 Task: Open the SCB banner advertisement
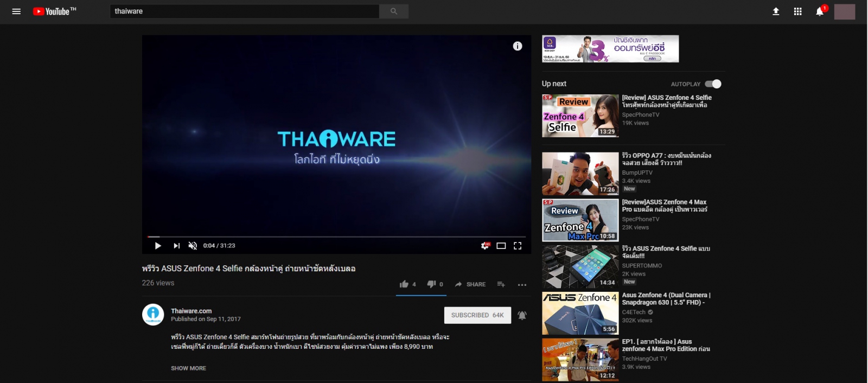click(x=610, y=49)
